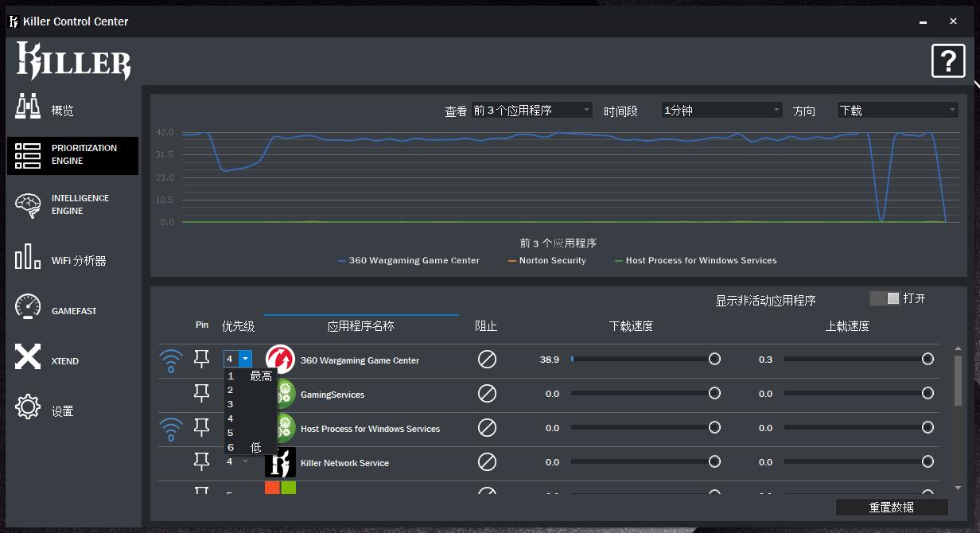Choose priority 6 低 in list
Screen dimensions: 980x533
click(x=250, y=447)
